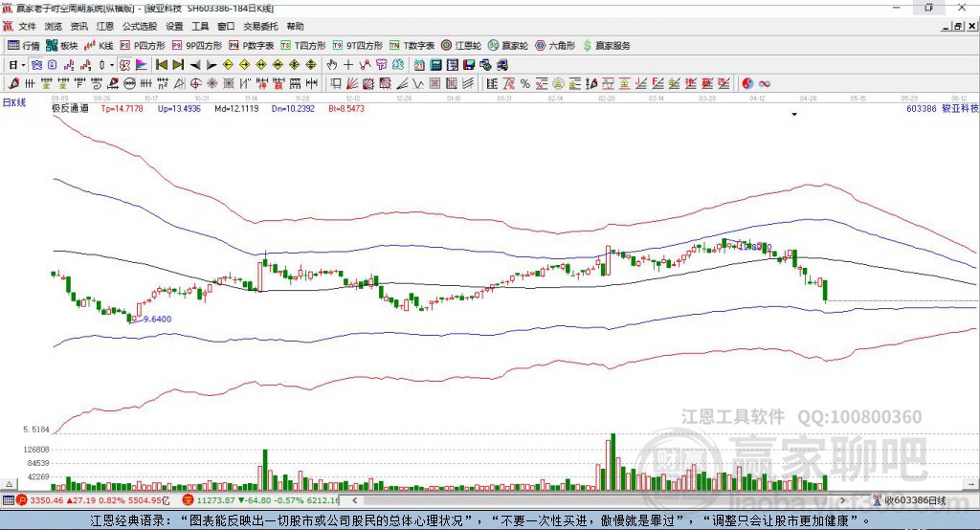980x530 pixels.
Task: Select the hand pan cursor tool
Action: pyautogui.click(x=331, y=65)
